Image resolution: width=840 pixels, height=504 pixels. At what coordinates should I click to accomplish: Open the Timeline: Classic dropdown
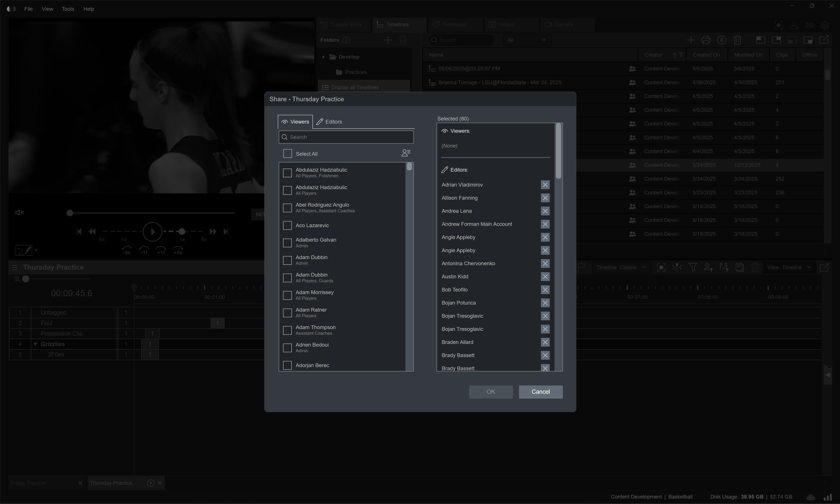621,267
